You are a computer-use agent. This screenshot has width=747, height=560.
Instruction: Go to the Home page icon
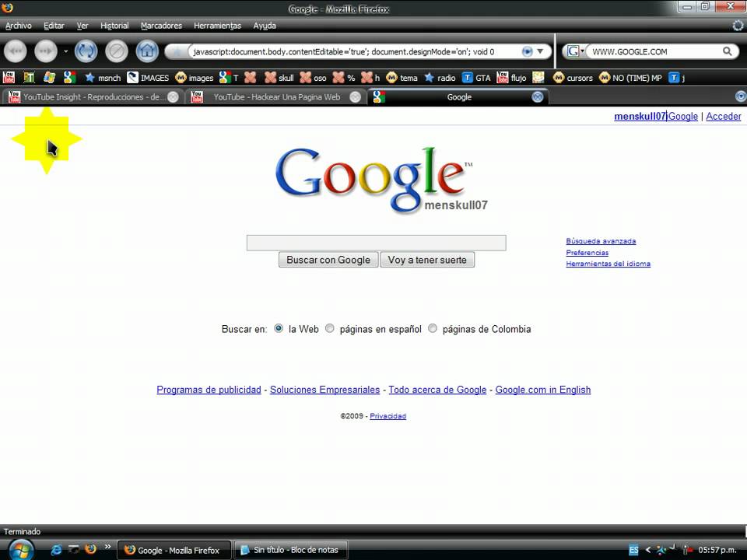pos(147,51)
